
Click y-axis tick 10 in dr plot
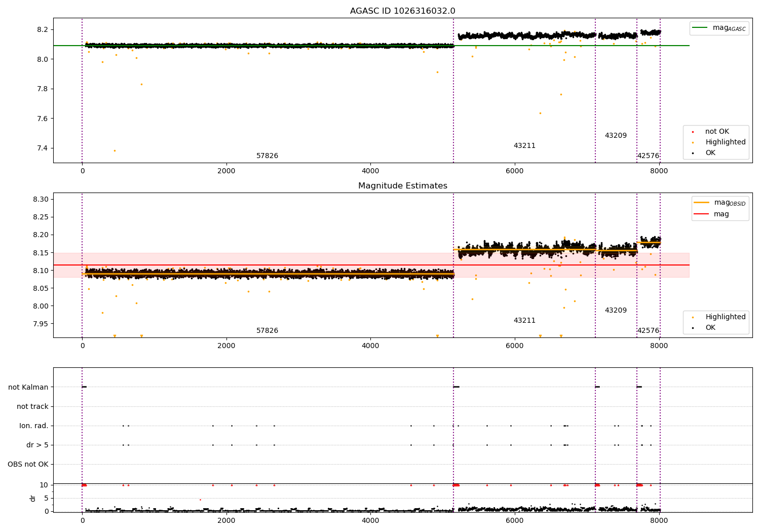coord(45,485)
